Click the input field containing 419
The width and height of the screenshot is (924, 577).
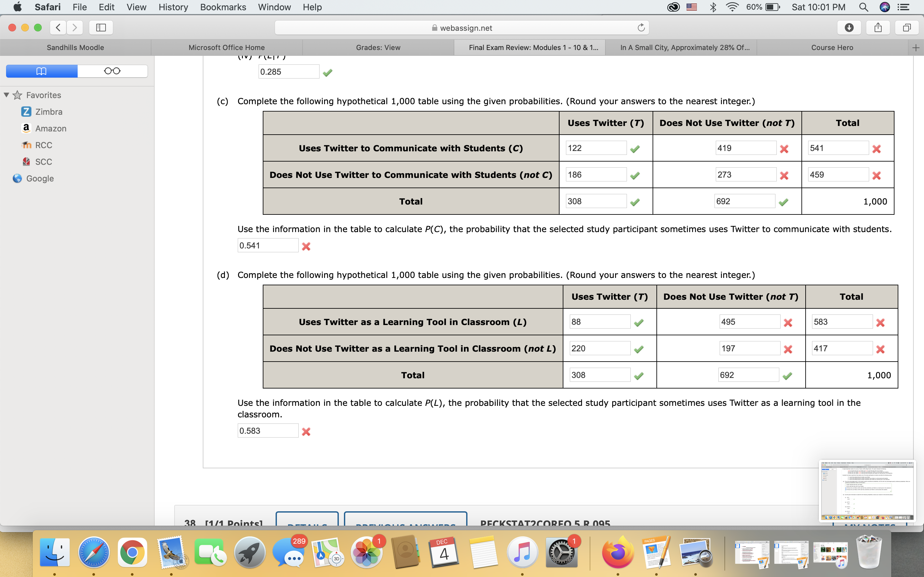[745, 148]
